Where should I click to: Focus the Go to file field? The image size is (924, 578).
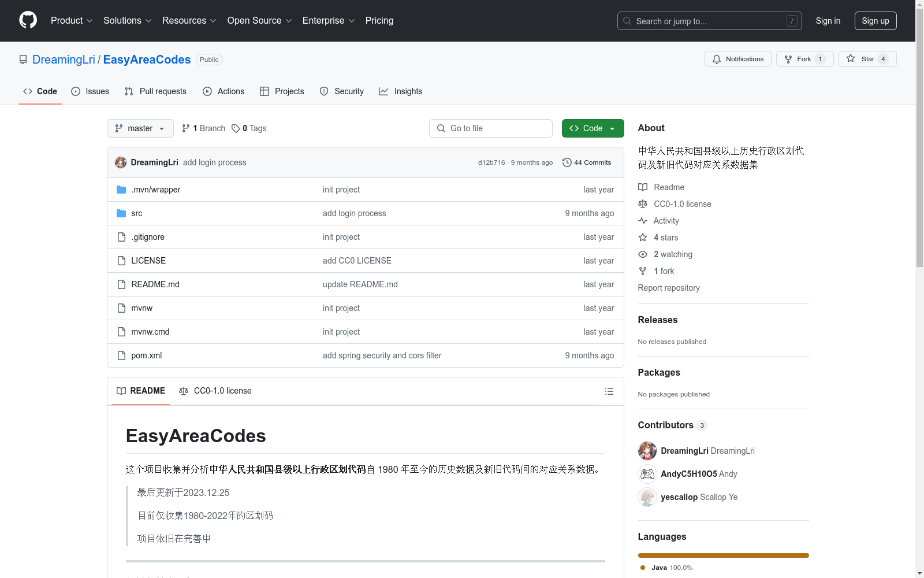pos(491,128)
